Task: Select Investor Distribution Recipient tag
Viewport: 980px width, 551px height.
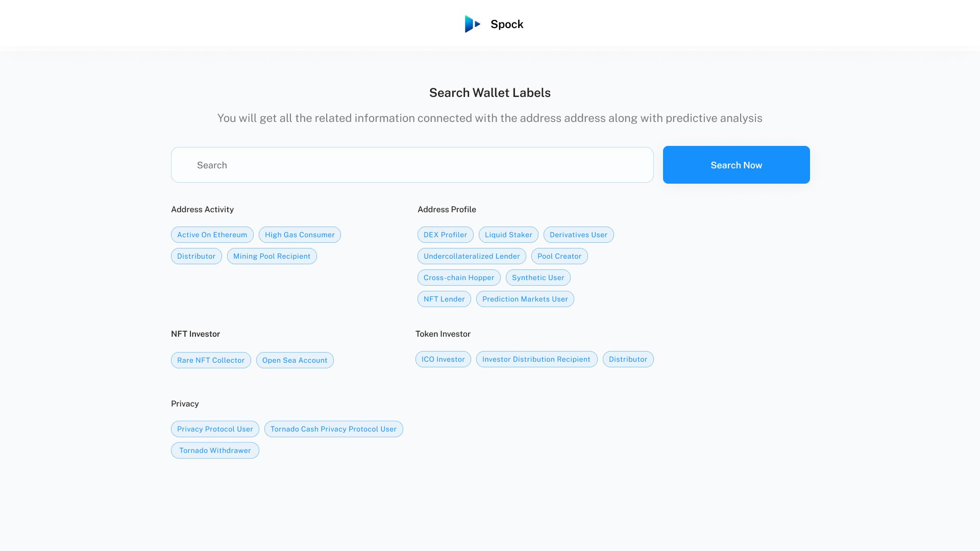Action: [x=536, y=359]
